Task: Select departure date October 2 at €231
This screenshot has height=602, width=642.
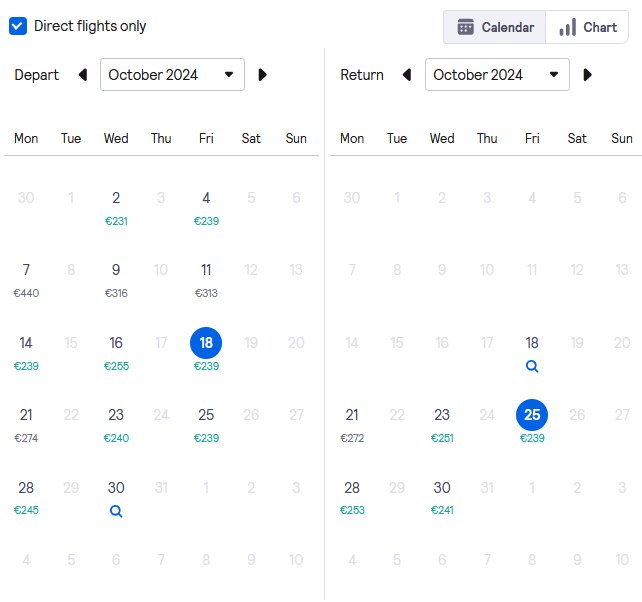Action: tap(116, 206)
